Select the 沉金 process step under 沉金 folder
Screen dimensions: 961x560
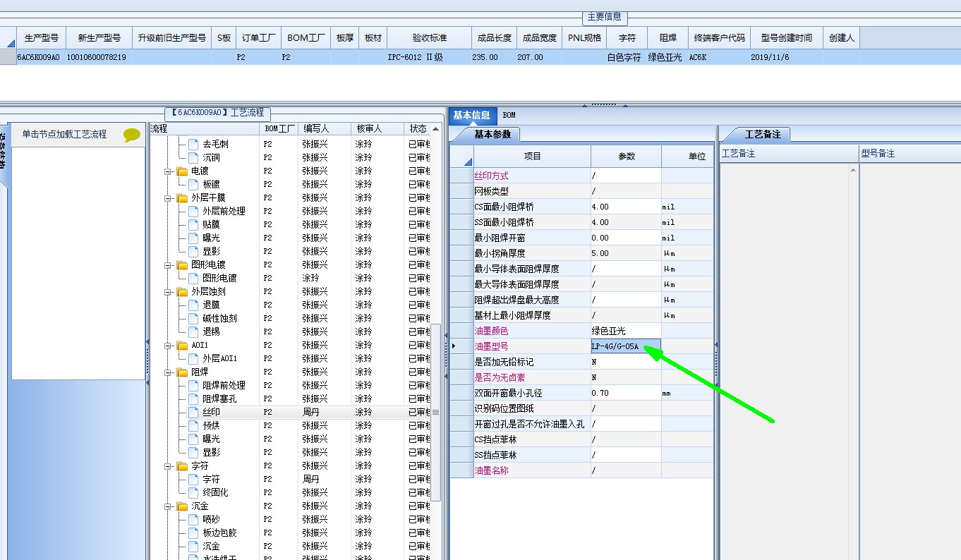tap(211, 546)
